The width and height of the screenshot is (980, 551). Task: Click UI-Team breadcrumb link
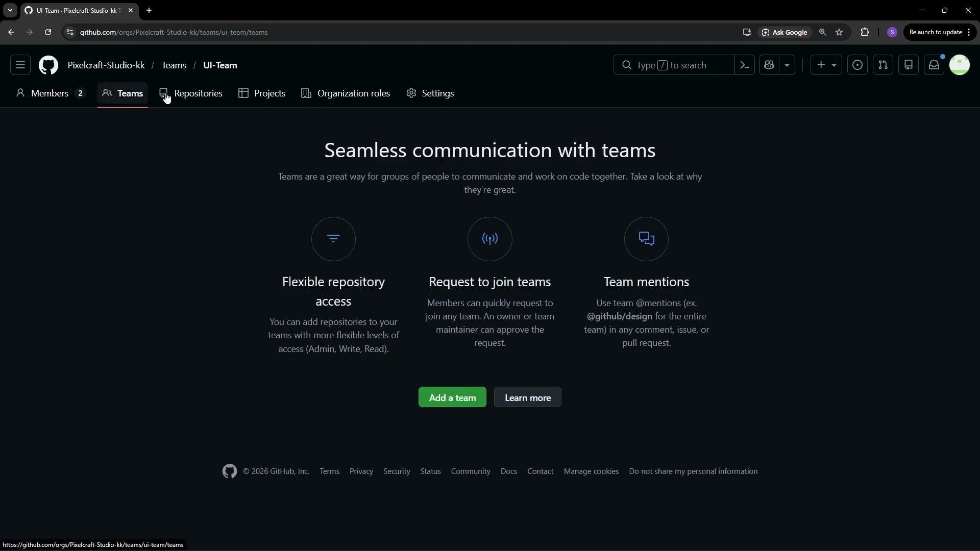click(220, 65)
